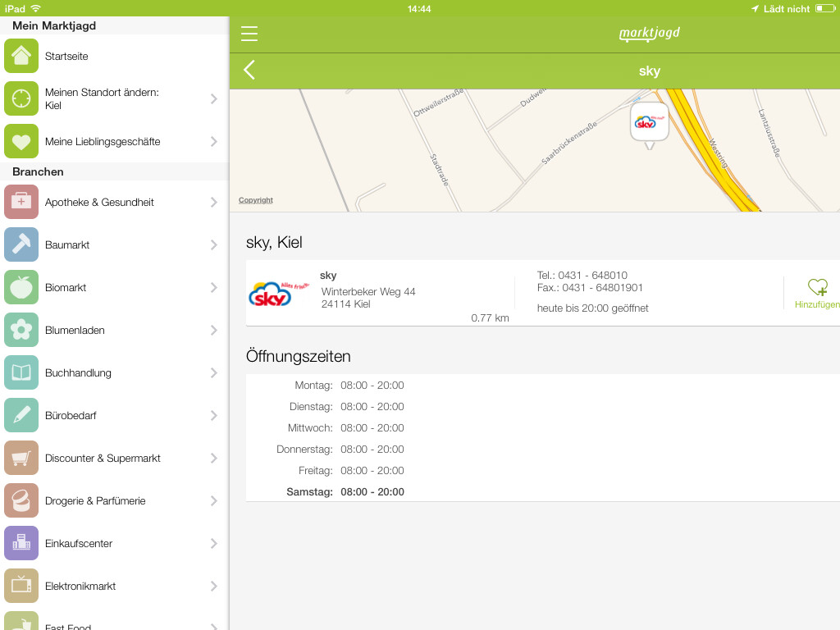
Task: Expand Meinen Standort ändern chevron
Action: coord(214,98)
